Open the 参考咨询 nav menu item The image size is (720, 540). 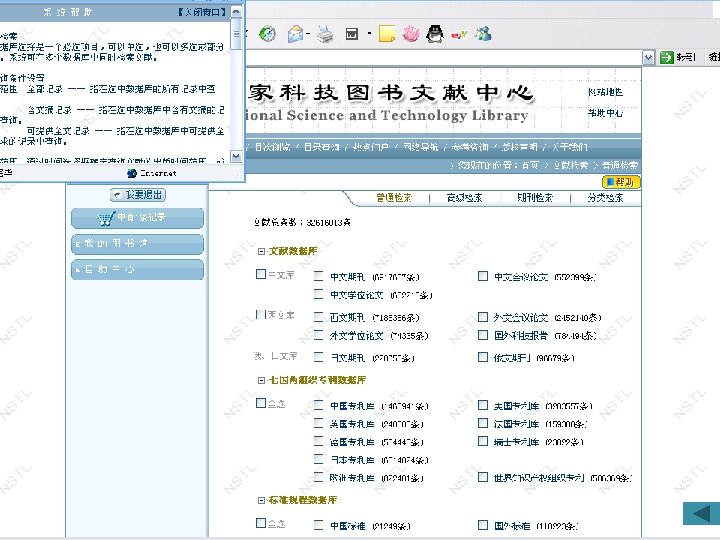click(470, 147)
